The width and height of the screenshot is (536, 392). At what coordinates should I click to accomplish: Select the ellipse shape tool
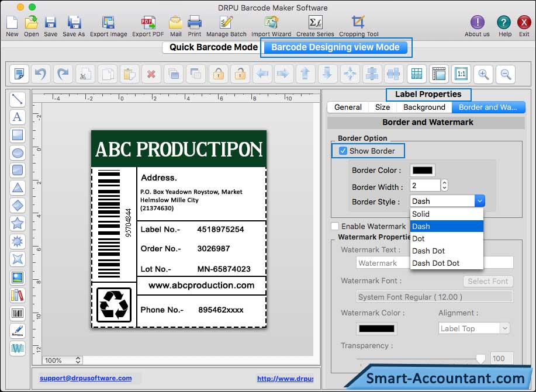pos(18,152)
